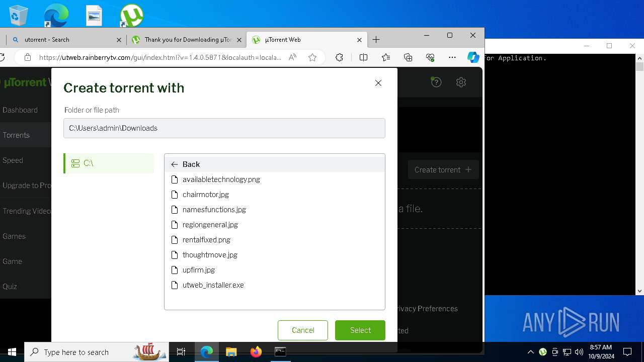
Task: Open Privacy Preferences link
Action: pos(427,309)
